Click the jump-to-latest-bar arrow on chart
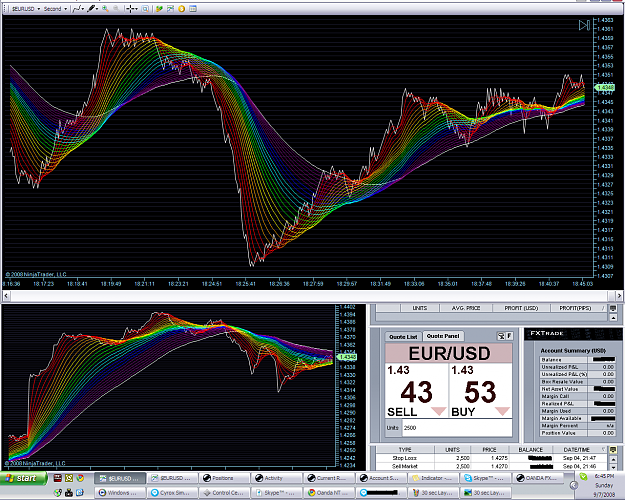The height and width of the screenshot is (500, 625). click(584, 26)
